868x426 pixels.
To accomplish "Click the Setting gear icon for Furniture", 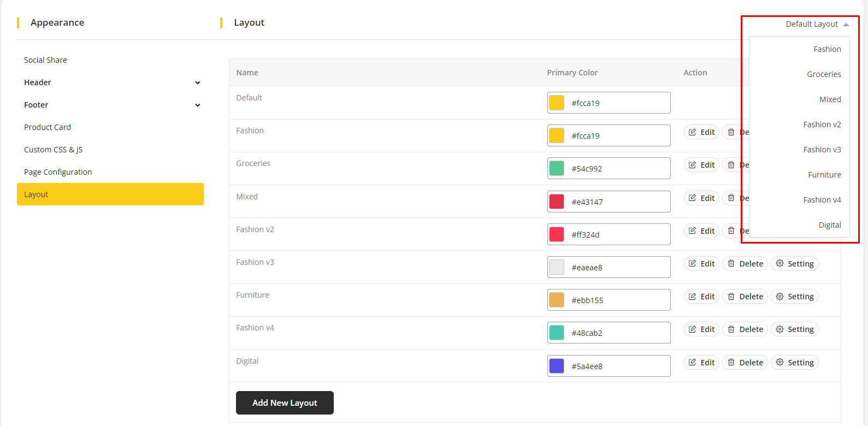I will pos(780,297).
